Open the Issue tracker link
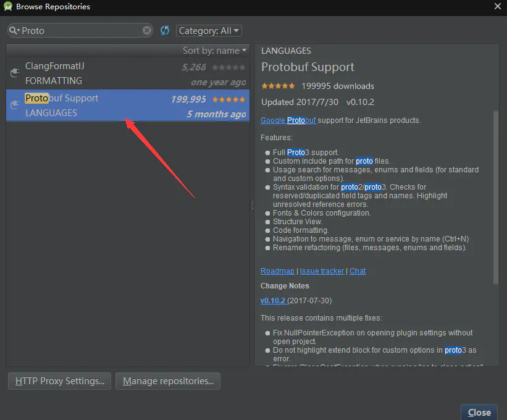This screenshot has height=420, width=507. [x=322, y=271]
